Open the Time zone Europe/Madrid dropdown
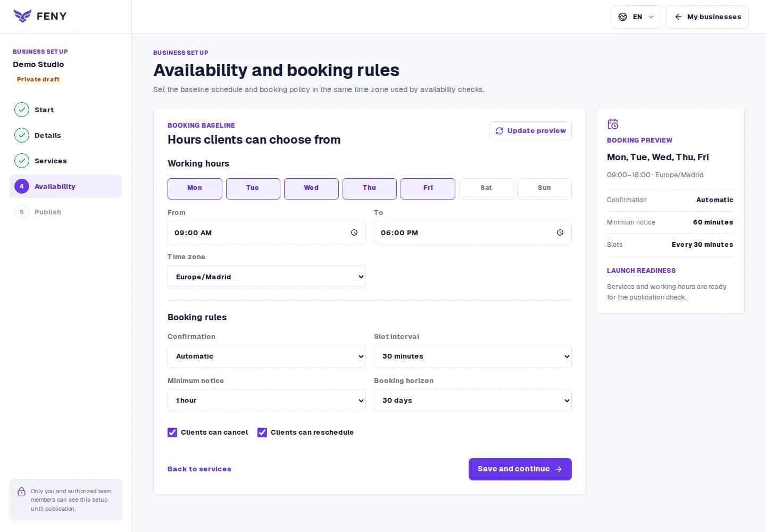The height and width of the screenshot is (532, 766). coord(267,277)
